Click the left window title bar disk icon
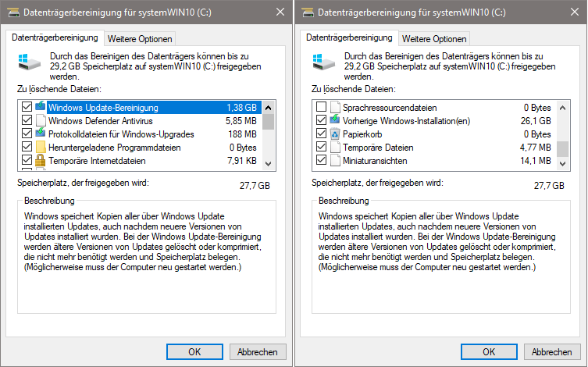Viewport: 588px width, 367px height. 13,12
